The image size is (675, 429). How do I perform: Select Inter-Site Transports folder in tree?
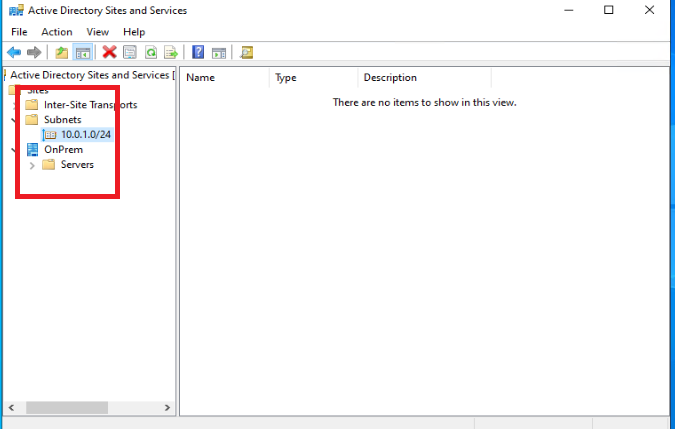click(x=90, y=105)
